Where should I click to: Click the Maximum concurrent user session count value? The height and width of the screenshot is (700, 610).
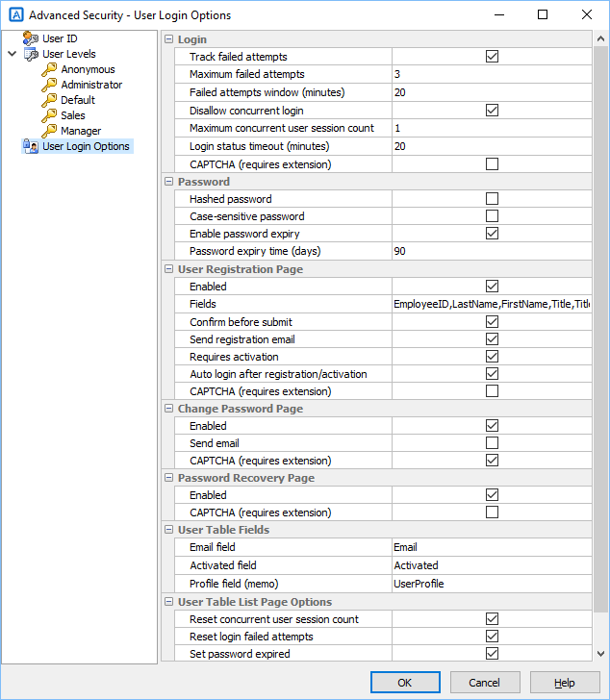click(492, 128)
